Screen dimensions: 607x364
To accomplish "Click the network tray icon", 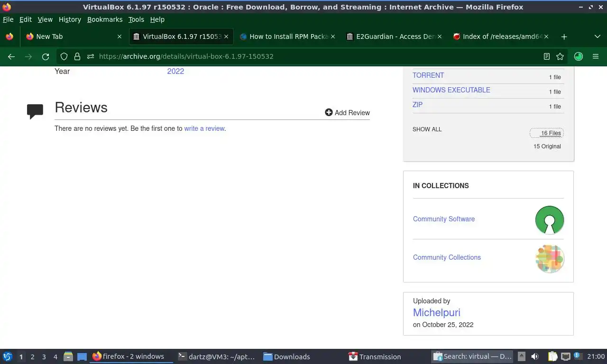I will (566, 356).
